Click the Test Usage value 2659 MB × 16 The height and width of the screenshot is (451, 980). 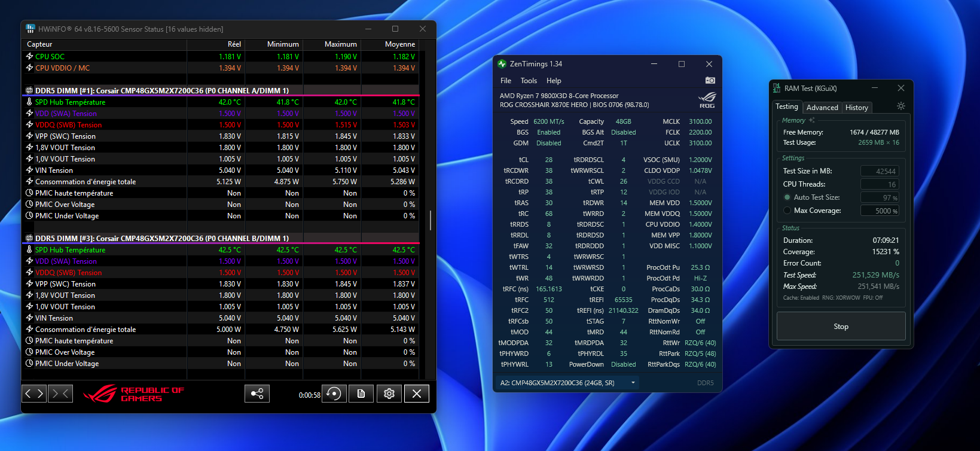click(878, 142)
